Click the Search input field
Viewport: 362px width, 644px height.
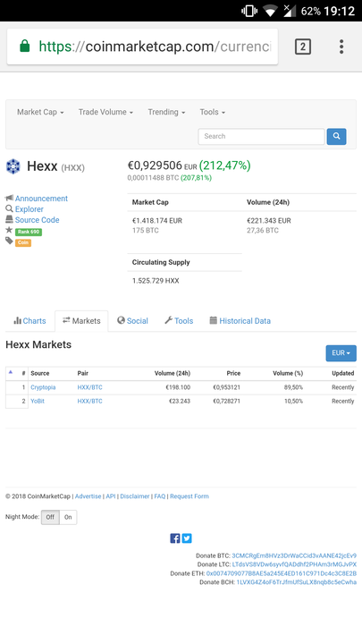(261, 136)
